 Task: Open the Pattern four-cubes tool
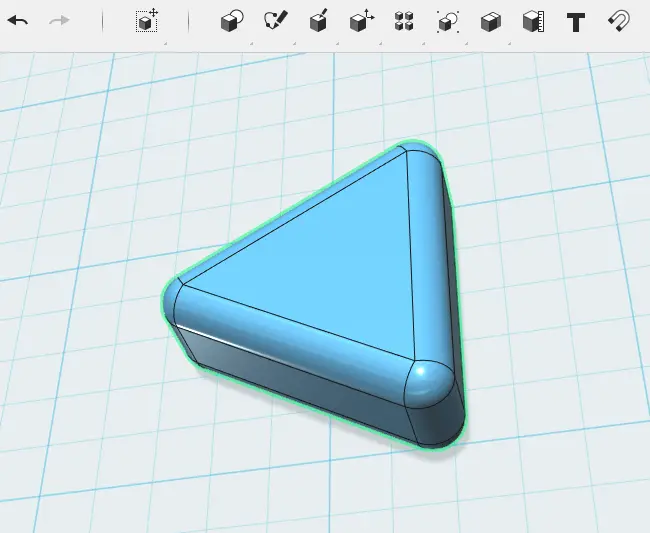click(404, 21)
